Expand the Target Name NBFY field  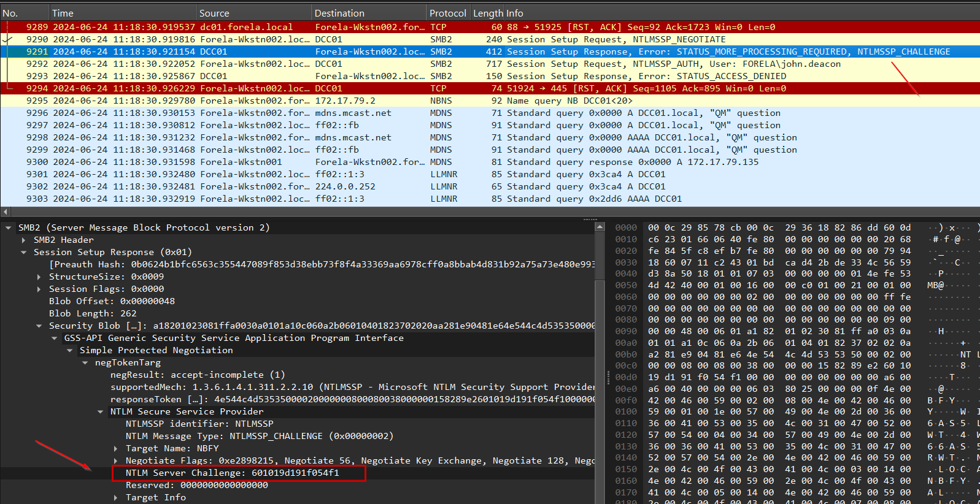point(116,448)
